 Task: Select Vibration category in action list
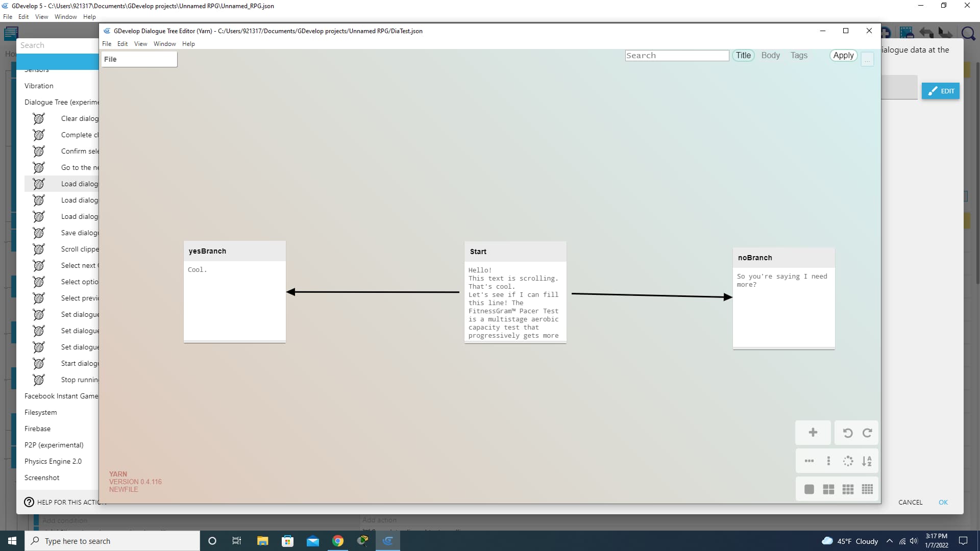[39, 86]
